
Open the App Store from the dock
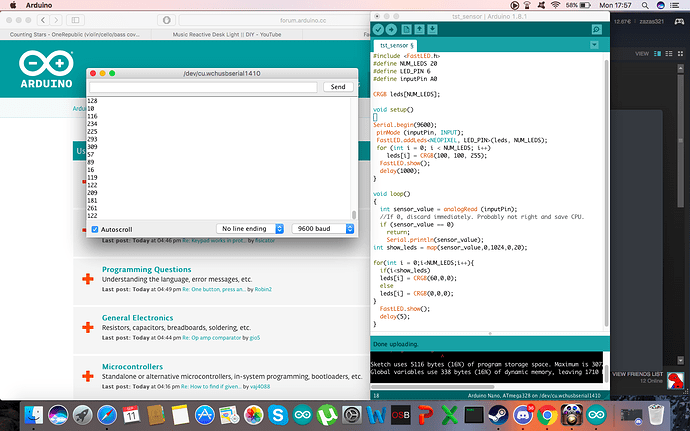[205, 415]
